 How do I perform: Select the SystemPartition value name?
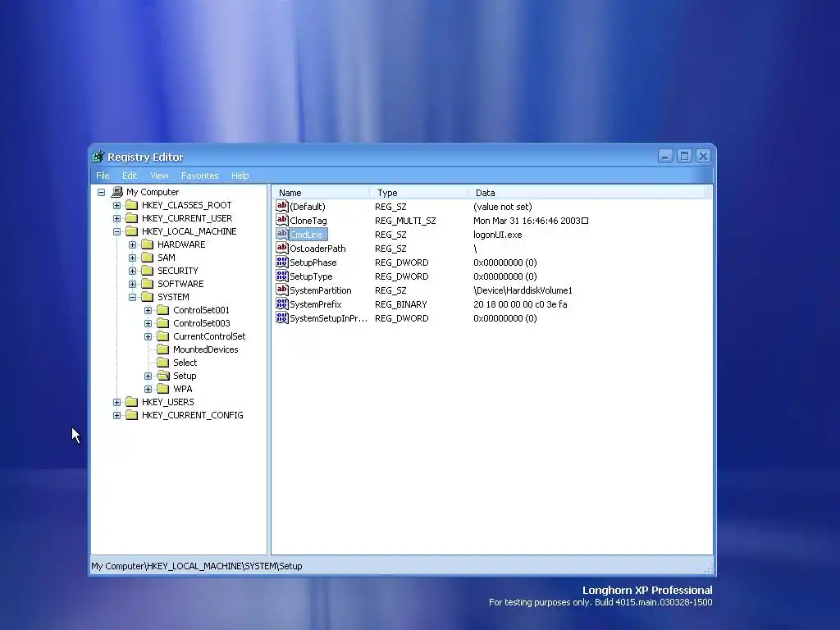(321, 290)
